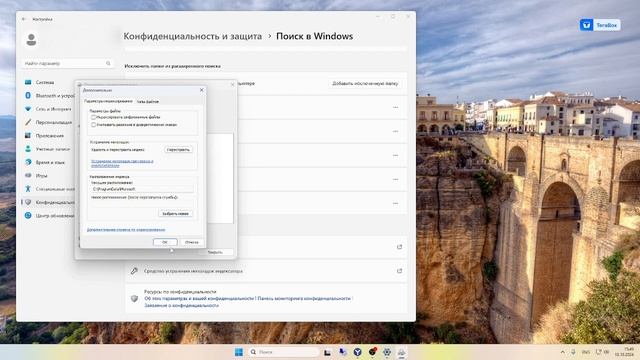The height and width of the screenshot is (360, 640).
Task: Click the wrench icon of the indexer troubleshooter
Action: 134,271
